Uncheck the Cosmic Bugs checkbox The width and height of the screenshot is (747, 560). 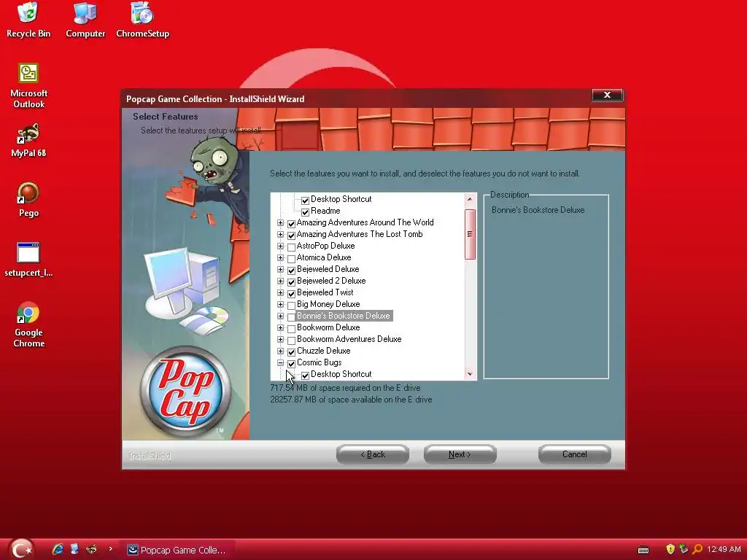pos(292,363)
